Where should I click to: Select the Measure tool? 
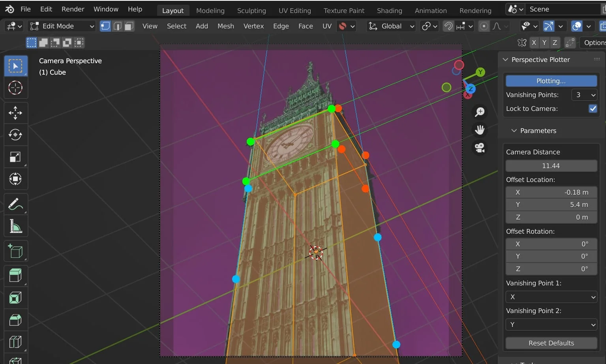[16, 226]
